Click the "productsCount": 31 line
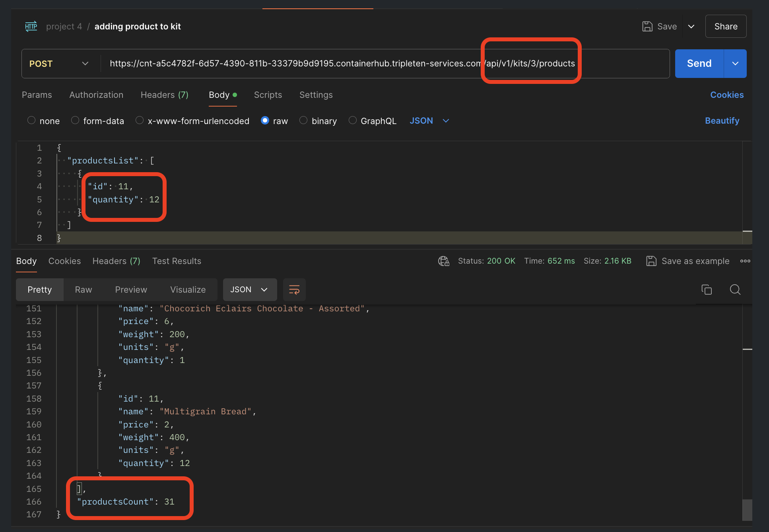769x532 pixels. coord(126,502)
